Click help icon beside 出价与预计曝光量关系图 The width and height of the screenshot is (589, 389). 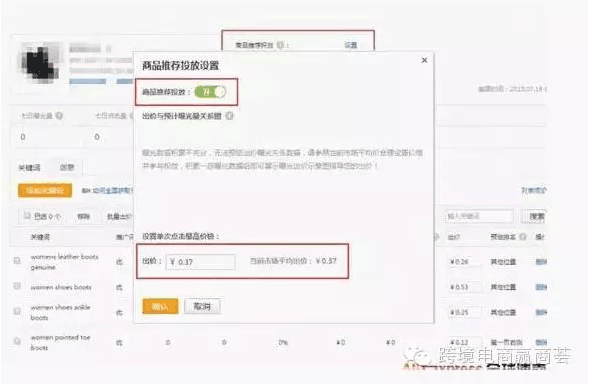click(230, 116)
